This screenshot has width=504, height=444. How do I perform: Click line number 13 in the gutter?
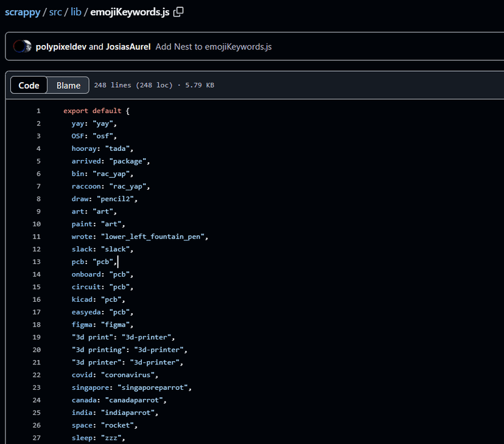(37, 262)
